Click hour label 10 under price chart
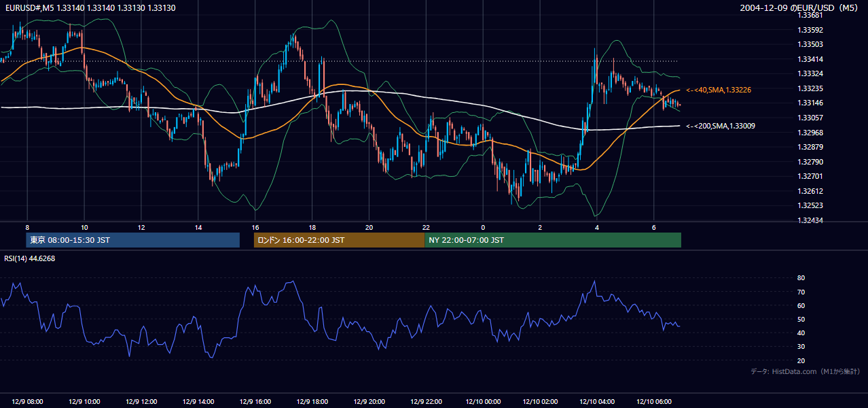Viewport: 868px width, 408px height. 84,227
